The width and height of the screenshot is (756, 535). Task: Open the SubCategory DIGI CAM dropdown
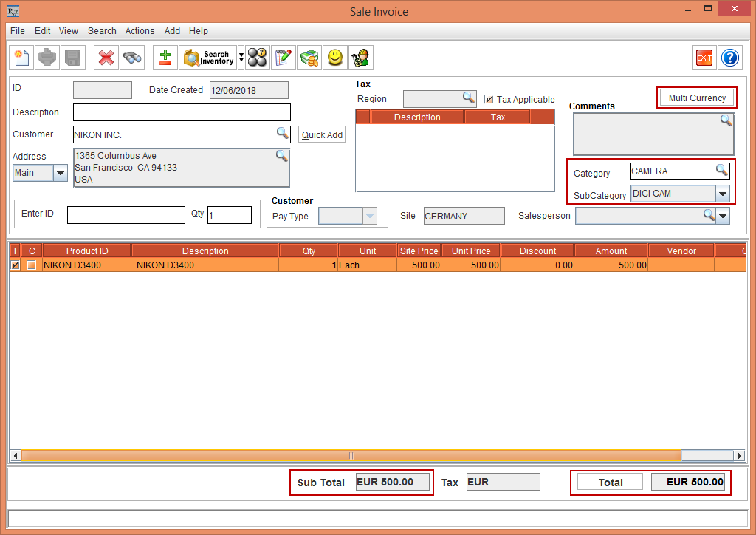tap(722, 194)
